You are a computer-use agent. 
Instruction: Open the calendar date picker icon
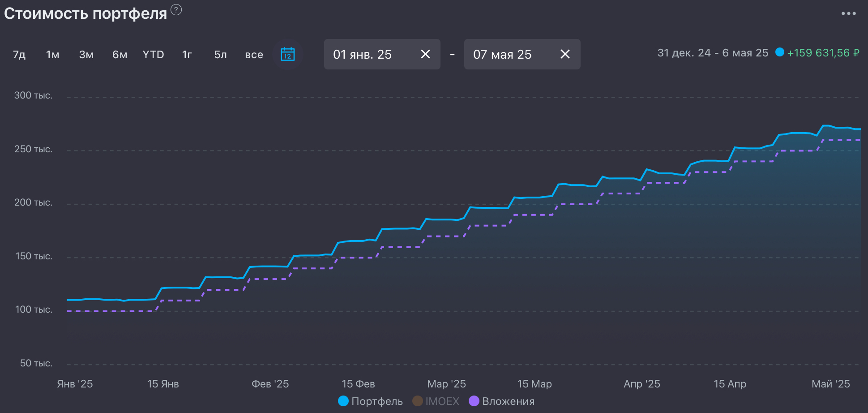tap(287, 54)
